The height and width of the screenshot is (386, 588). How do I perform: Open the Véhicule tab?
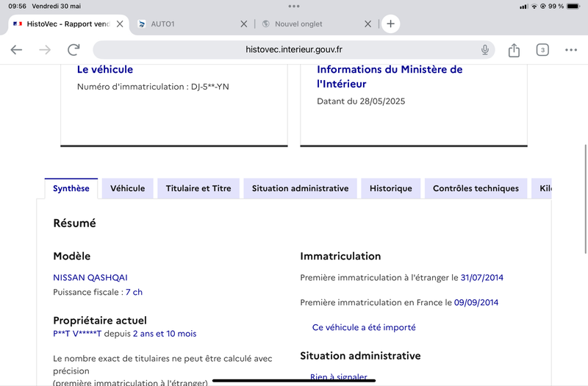click(127, 188)
